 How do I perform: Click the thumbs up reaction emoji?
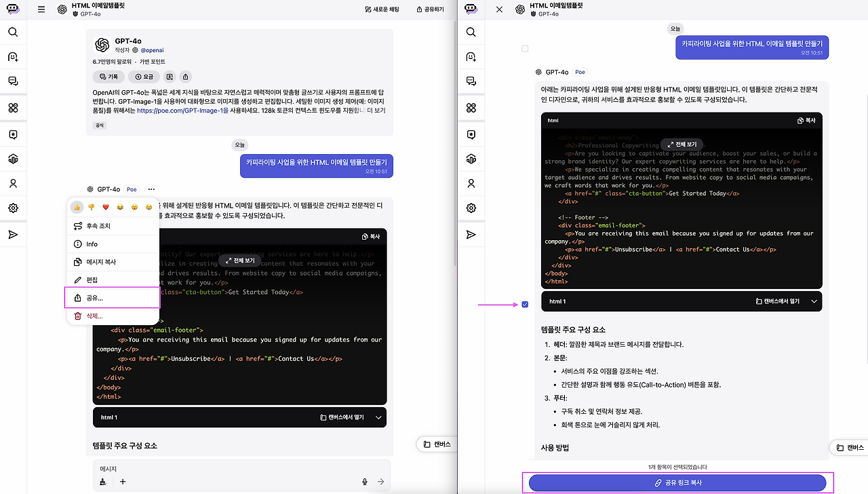coord(77,207)
